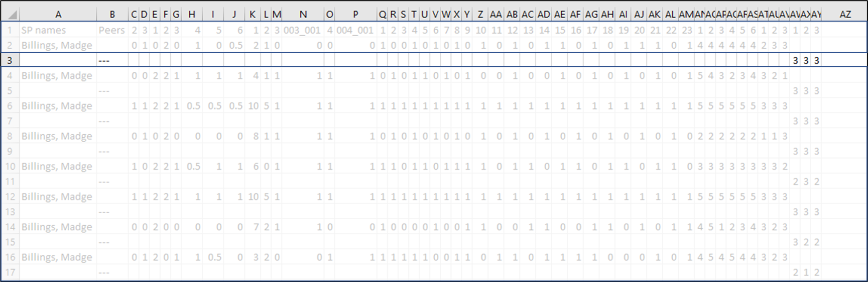
Task: Click 'Billings, Madge' in row 14
Action: tap(57, 227)
